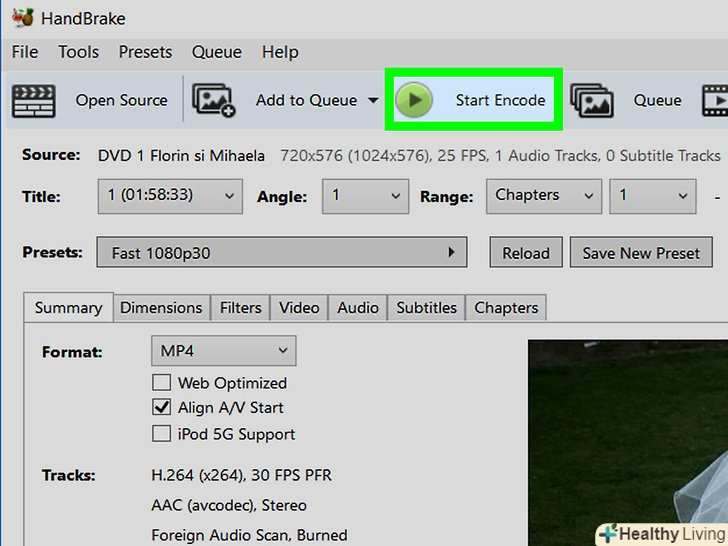Click the film strip icon after Queue
This screenshot has width=728, height=546.
715,100
